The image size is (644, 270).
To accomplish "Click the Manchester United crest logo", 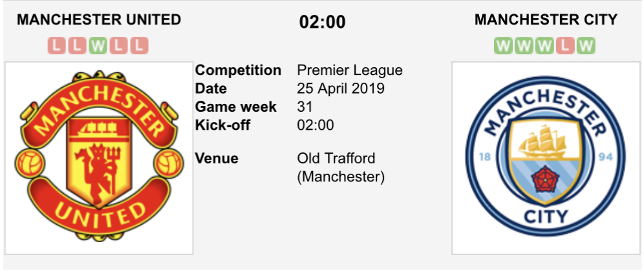I will click(99, 157).
